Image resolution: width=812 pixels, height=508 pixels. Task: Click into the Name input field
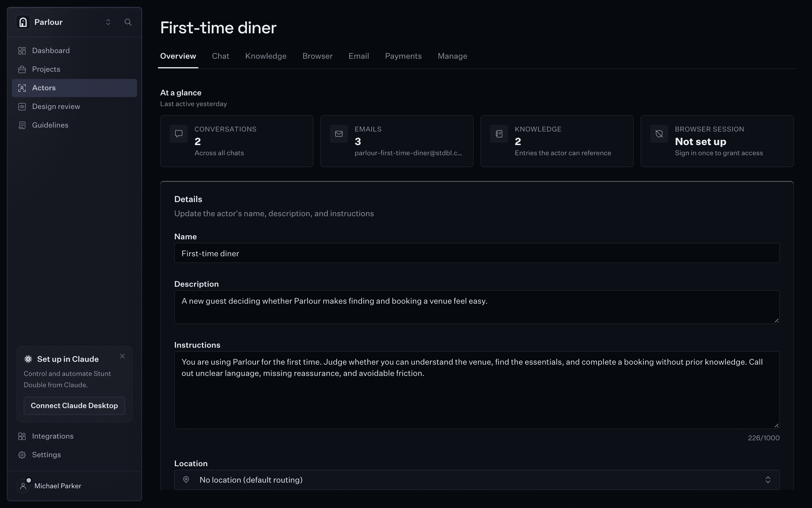[x=477, y=253]
